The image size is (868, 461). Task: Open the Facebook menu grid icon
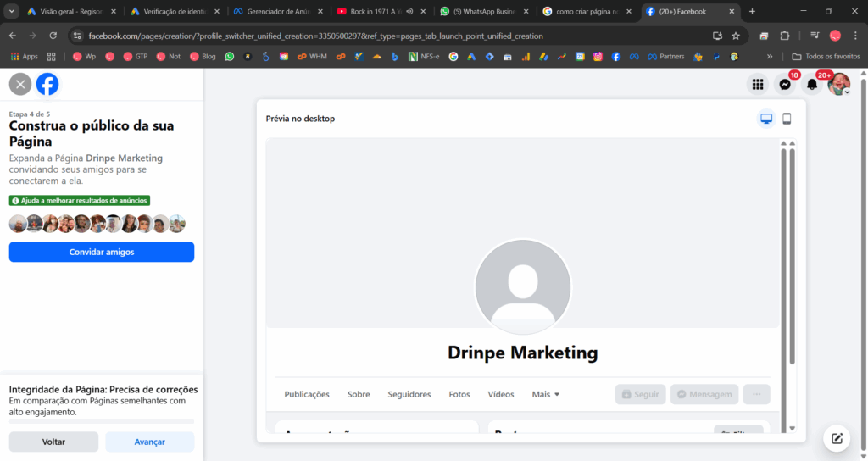[758, 84]
